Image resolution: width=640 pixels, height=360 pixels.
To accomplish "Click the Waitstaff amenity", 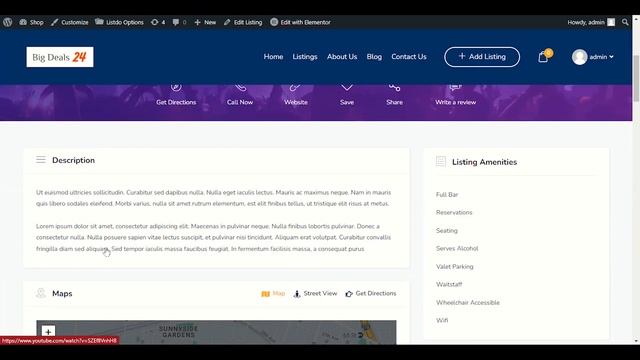I will point(449,284).
